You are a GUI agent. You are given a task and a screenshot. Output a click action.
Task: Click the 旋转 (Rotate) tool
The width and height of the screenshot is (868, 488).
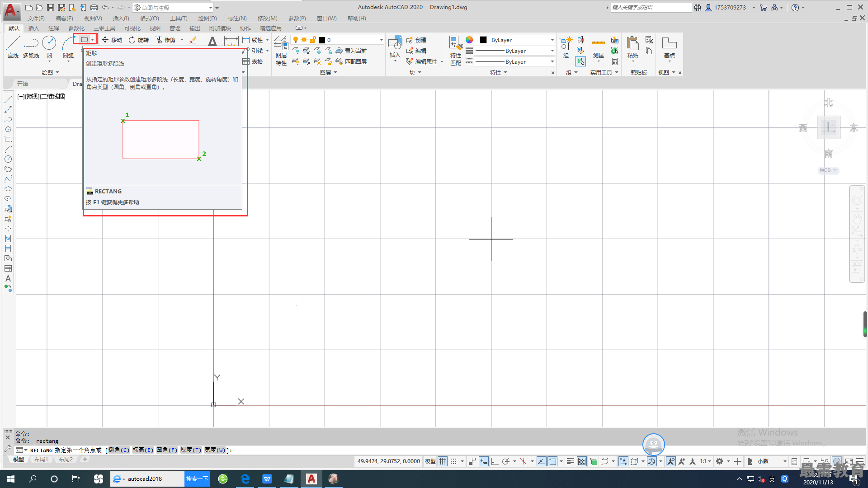point(138,40)
